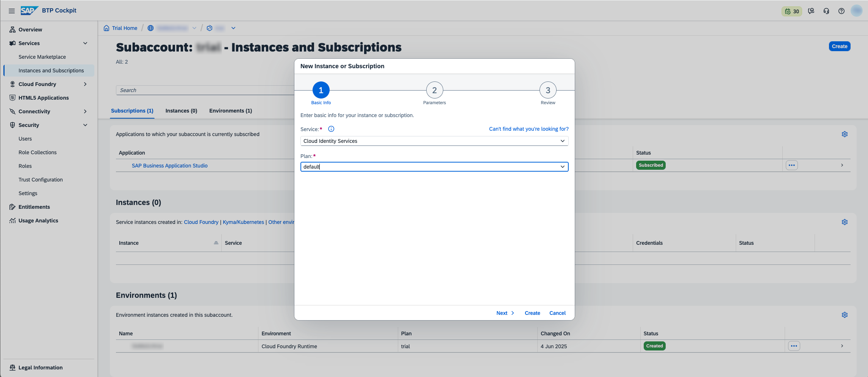Open the help question mark icon
The image size is (868, 377).
841,11
